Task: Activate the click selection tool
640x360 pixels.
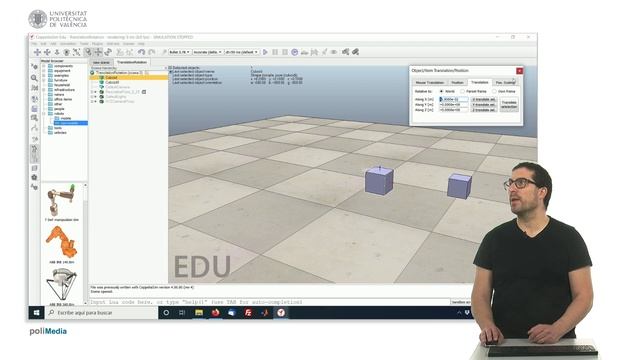Action: pos(88,52)
